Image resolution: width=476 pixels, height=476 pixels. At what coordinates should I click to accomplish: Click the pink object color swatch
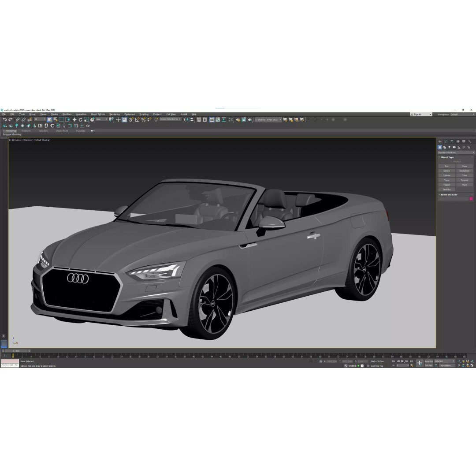(x=471, y=199)
